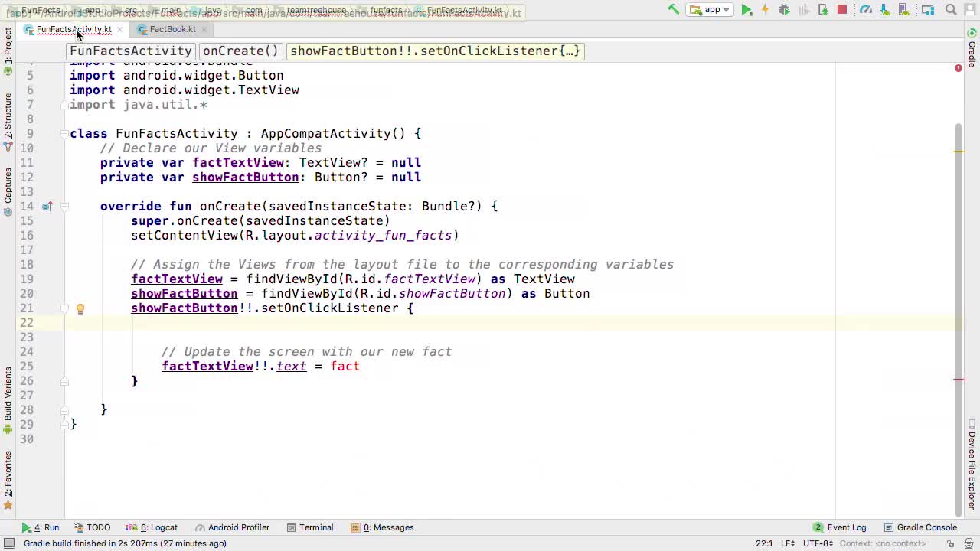Click the Make Project hammer icon
This screenshot has height=551, width=980.
[x=673, y=10]
